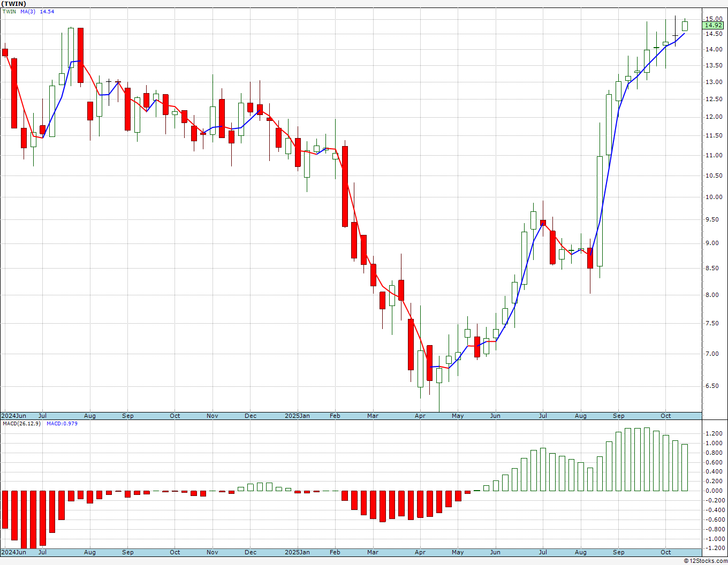Click the 14.54 moving average value
728x565 pixels.
point(47,12)
